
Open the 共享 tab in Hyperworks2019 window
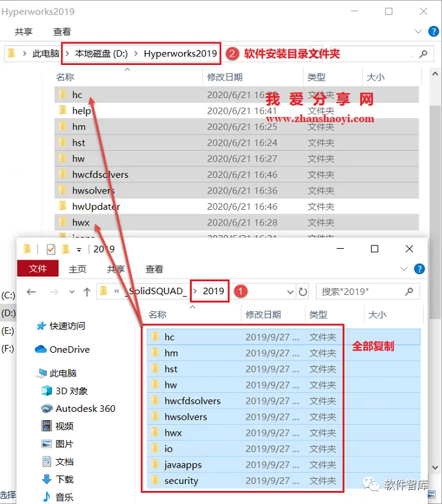point(24,31)
